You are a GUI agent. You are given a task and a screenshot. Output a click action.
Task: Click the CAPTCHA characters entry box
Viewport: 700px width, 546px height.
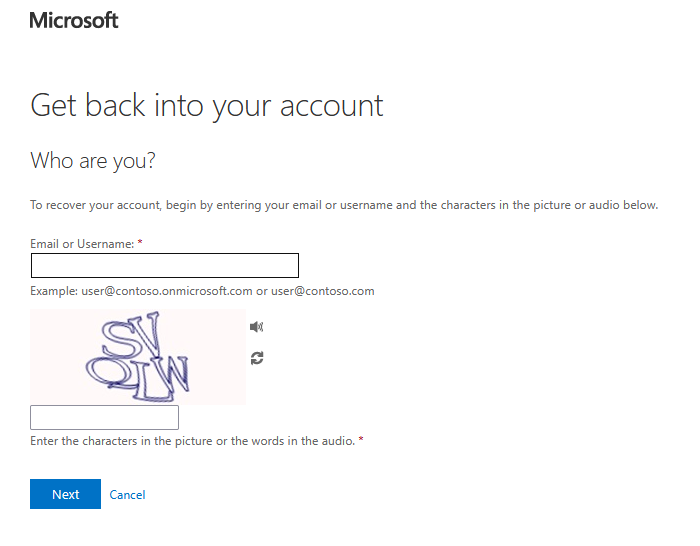pos(104,418)
